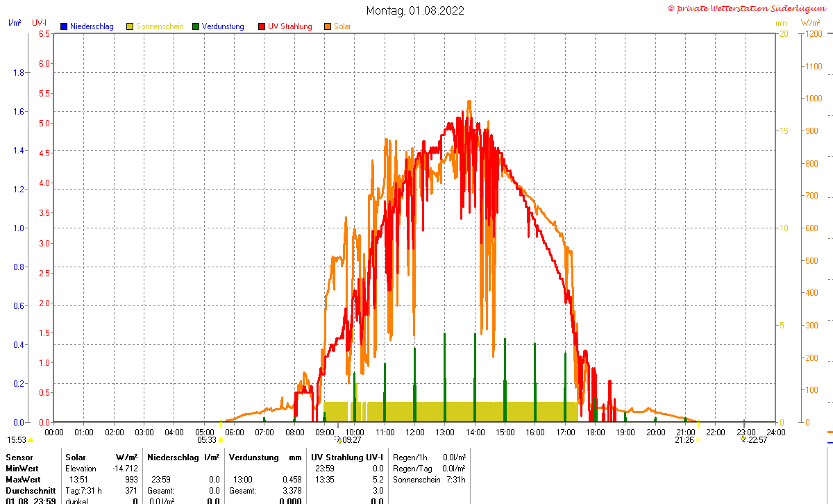Click the orange Solar legend square
The height and width of the screenshot is (504, 833).
pos(328,26)
